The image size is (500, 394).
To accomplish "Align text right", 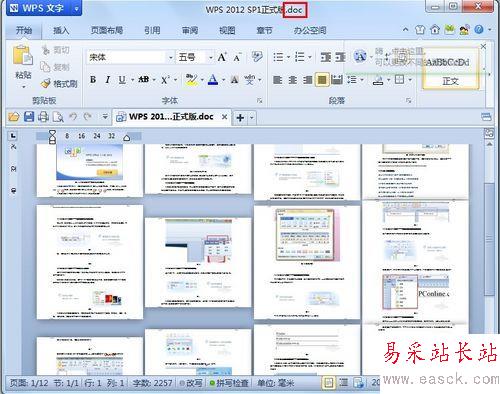I will [x=307, y=80].
